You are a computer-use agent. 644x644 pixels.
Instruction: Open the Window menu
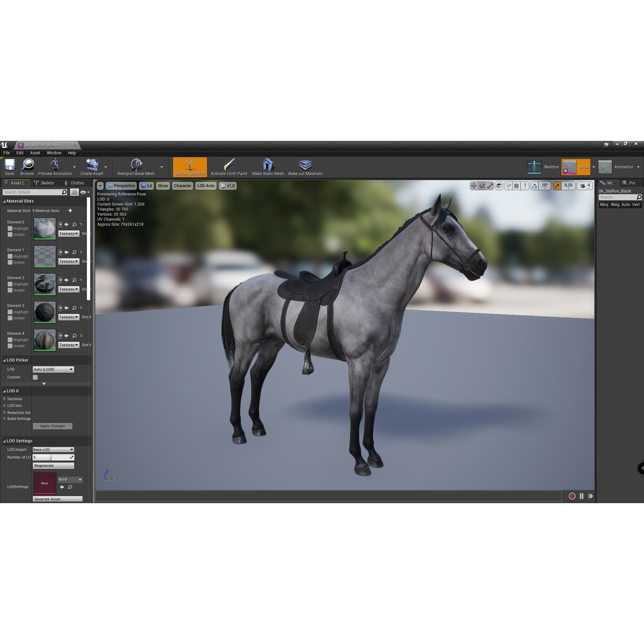pyautogui.click(x=54, y=153)
